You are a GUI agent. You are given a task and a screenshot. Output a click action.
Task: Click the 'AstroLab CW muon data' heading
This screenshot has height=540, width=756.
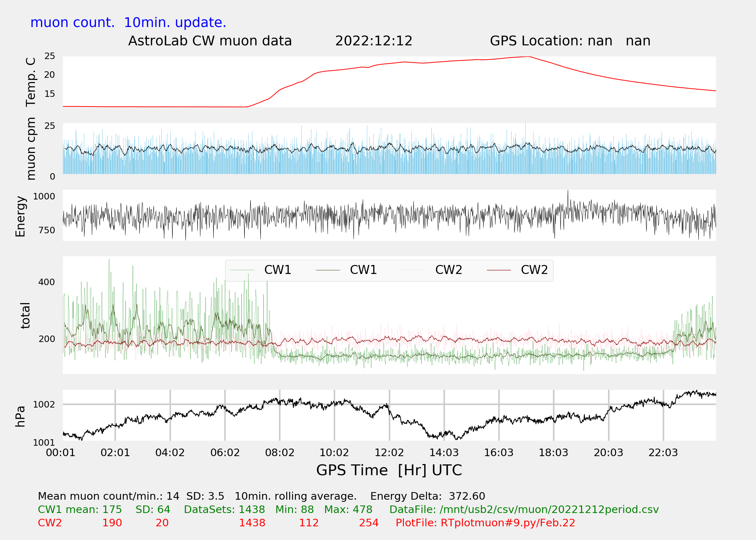[210, 41]
